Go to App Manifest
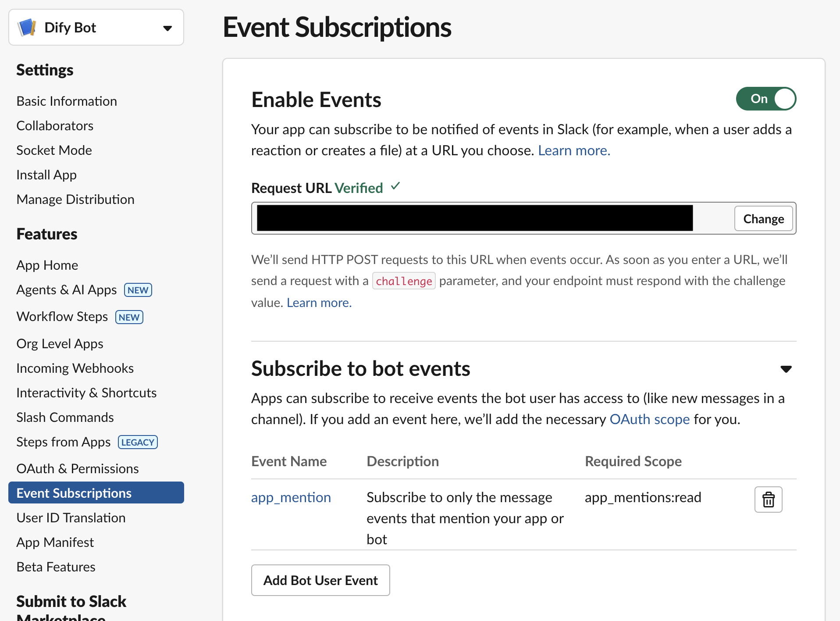 (55, 542)
